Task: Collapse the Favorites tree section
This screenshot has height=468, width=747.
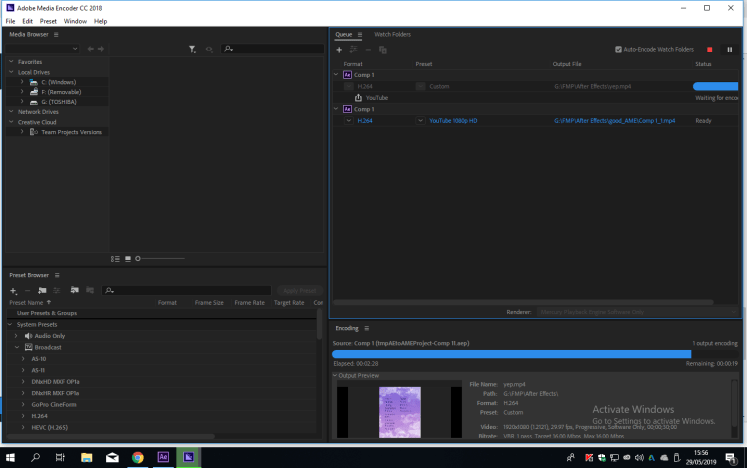Action: (x=11, y=62)
